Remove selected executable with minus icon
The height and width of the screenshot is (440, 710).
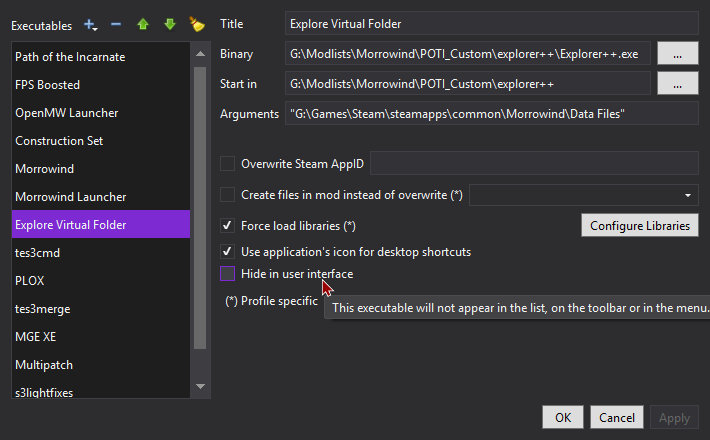click(116, 24)
